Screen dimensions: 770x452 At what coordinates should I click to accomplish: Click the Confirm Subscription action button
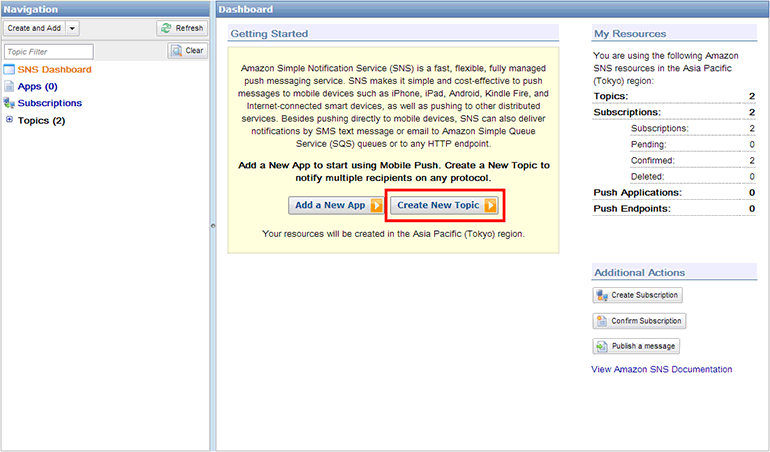638,321
